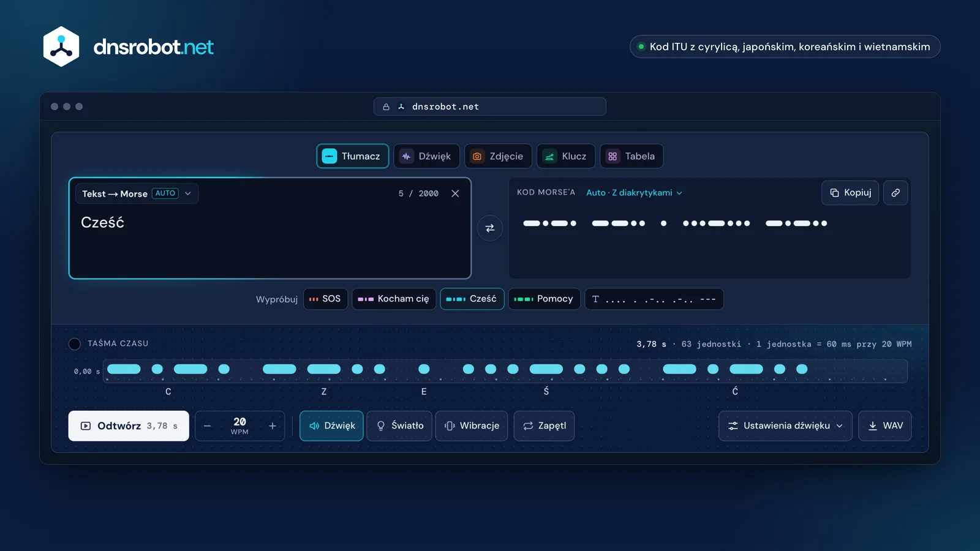
Task: Toggle Wibracje vibration output
Action: click(472, 426)
